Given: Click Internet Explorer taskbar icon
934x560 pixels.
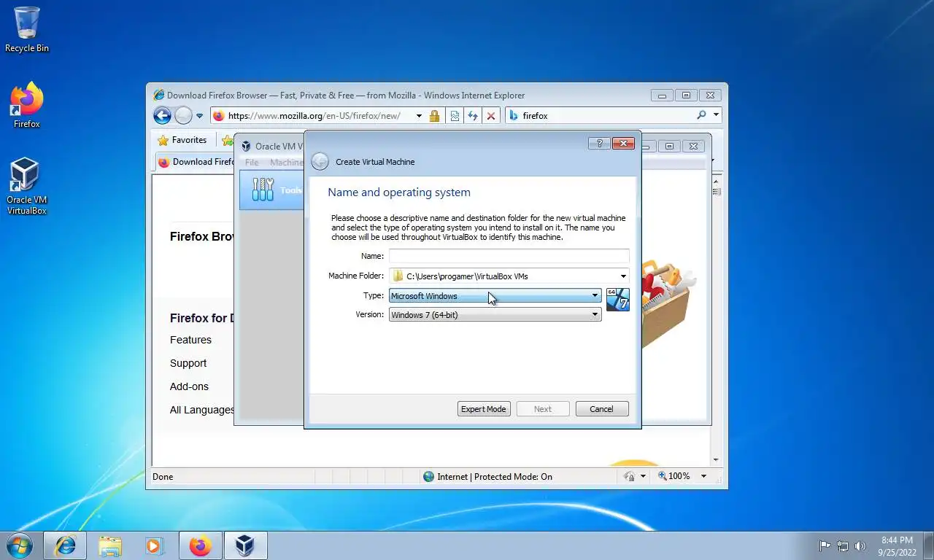Looking at the screenshot, I should point(65,545).
